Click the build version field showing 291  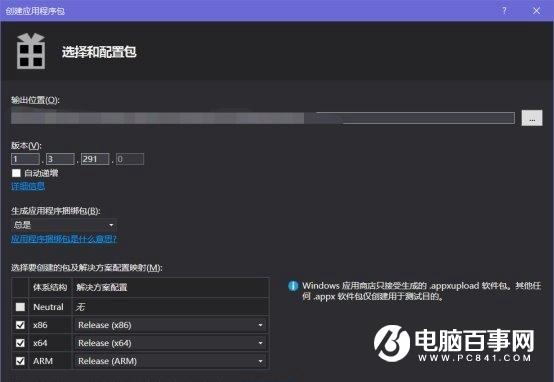95,159
